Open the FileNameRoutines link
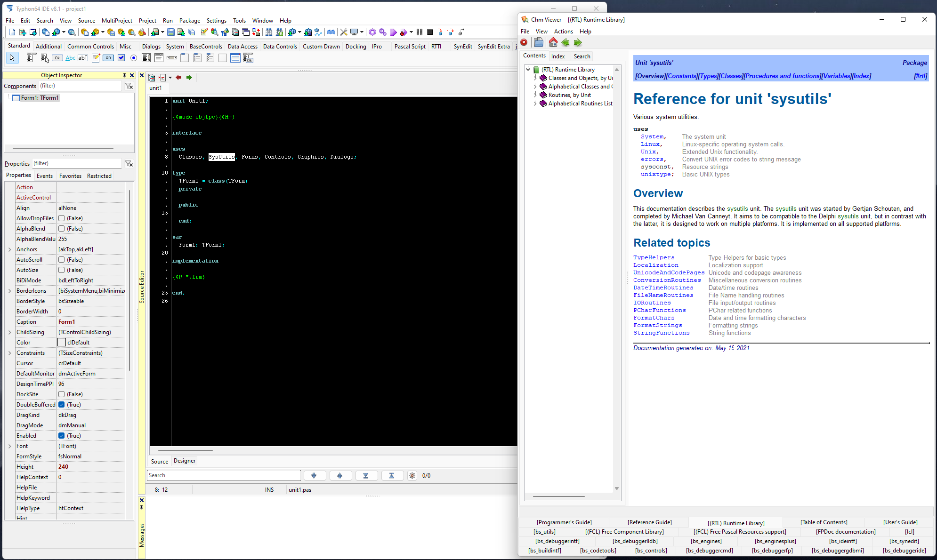The image size is (937, 560). [663, 295]
